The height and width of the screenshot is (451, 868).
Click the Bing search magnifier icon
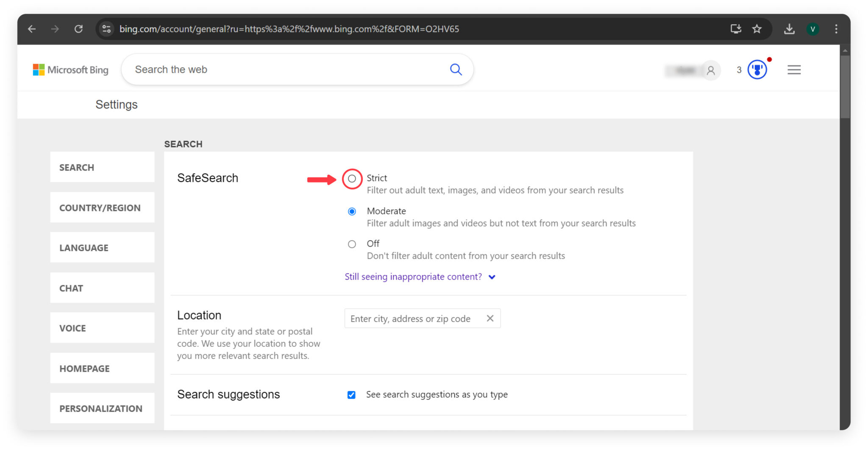456,69
